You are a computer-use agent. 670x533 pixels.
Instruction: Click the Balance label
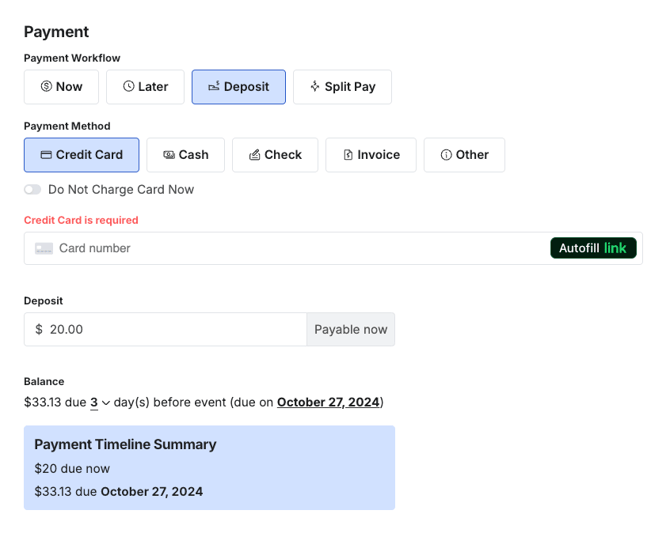click(x=44, y=381)
